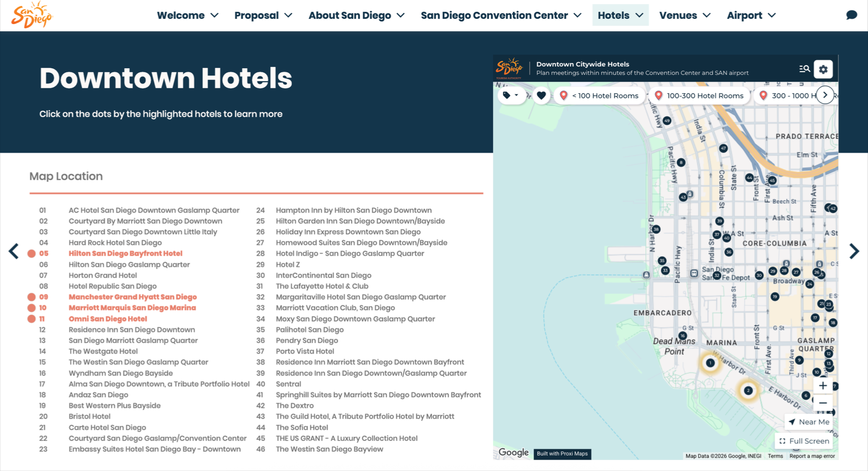The height and width of the screenshot is (471, 868).
Task: Select map marker 36
Action: point(728,252)
